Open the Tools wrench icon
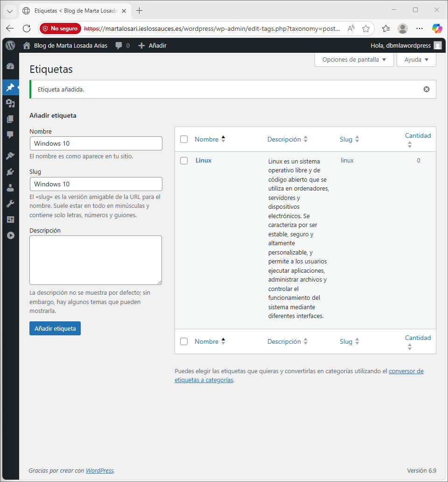 [x=10, y=204]
